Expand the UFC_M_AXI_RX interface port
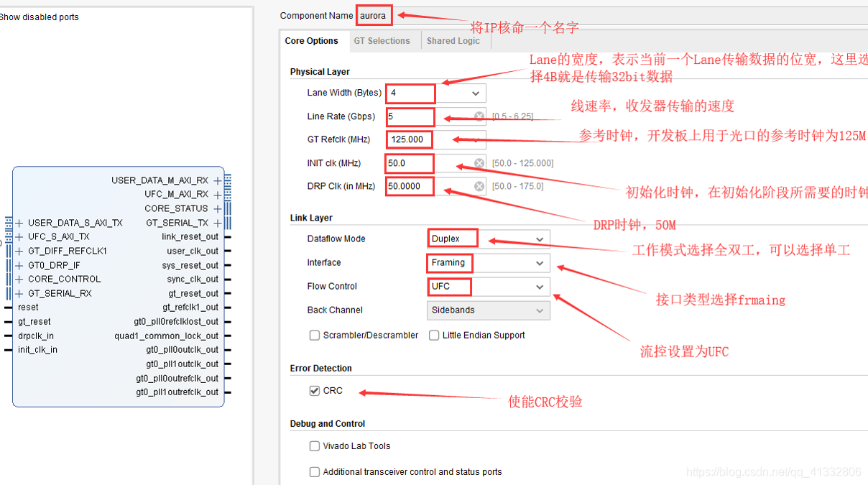Image resolution: width=868 pixels, height=485 pixels. [218, 195]
